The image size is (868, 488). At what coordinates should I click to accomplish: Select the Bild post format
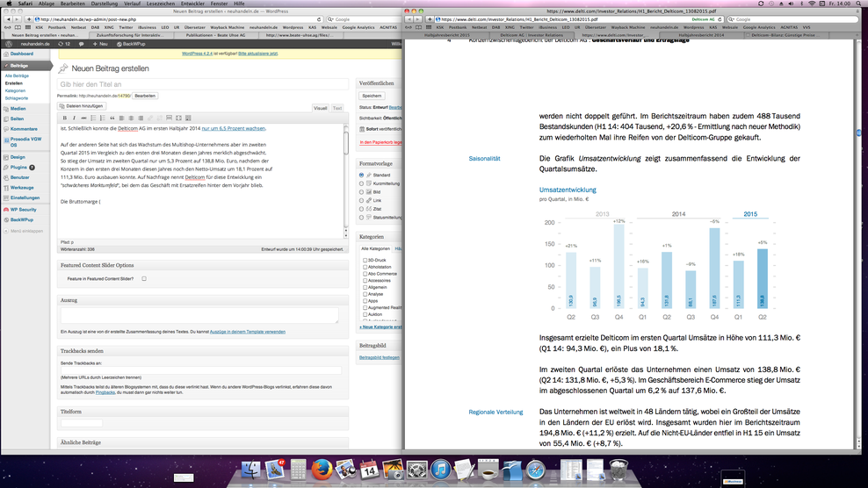click(x=361, y=192)
